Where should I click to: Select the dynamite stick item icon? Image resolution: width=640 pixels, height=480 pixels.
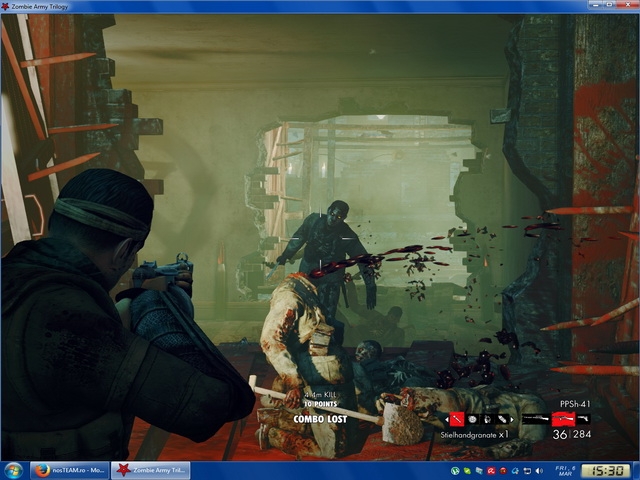[x=502, y=419]
